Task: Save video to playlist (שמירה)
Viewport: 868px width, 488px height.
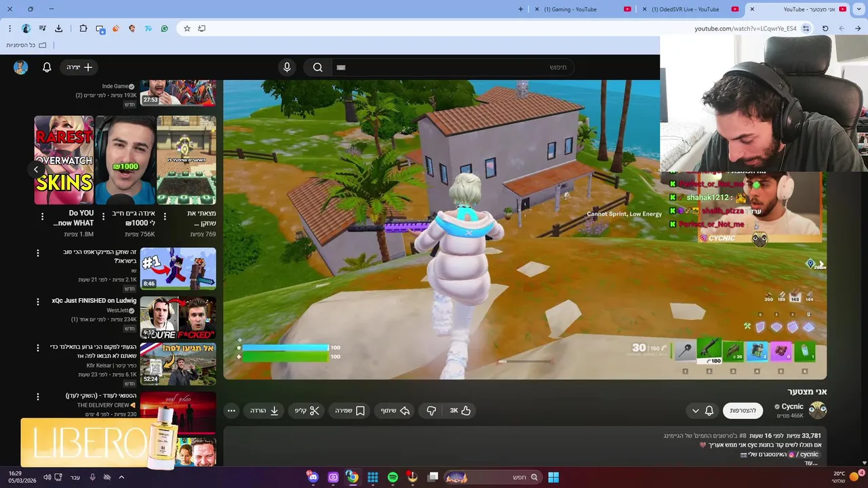Action: pos(351,411)
